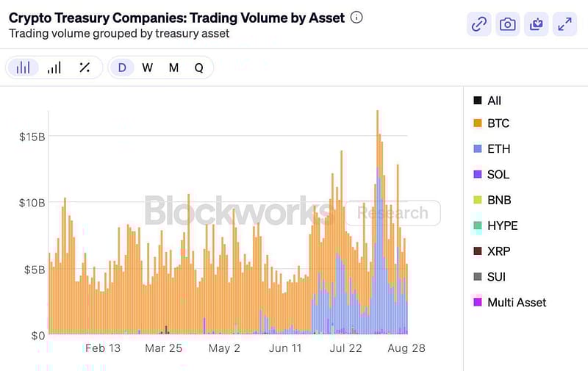
Task: Switch to the cumulative bar chart view
Action: pyautogui.click(x=54, y=68)
